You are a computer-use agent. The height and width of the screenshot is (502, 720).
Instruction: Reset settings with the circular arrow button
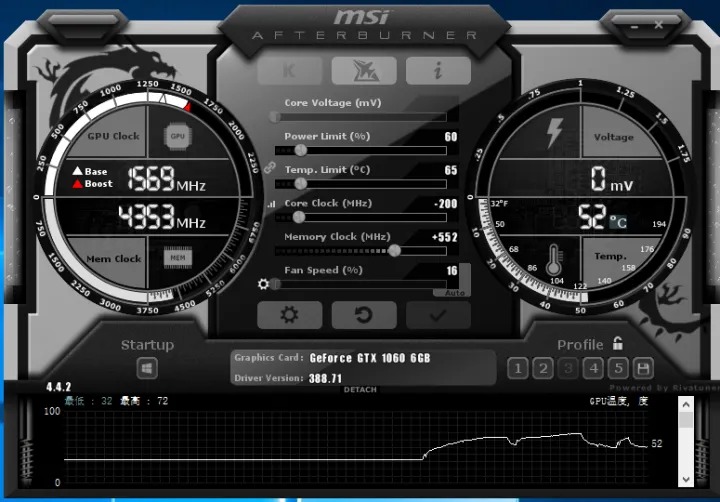point(364,315)
